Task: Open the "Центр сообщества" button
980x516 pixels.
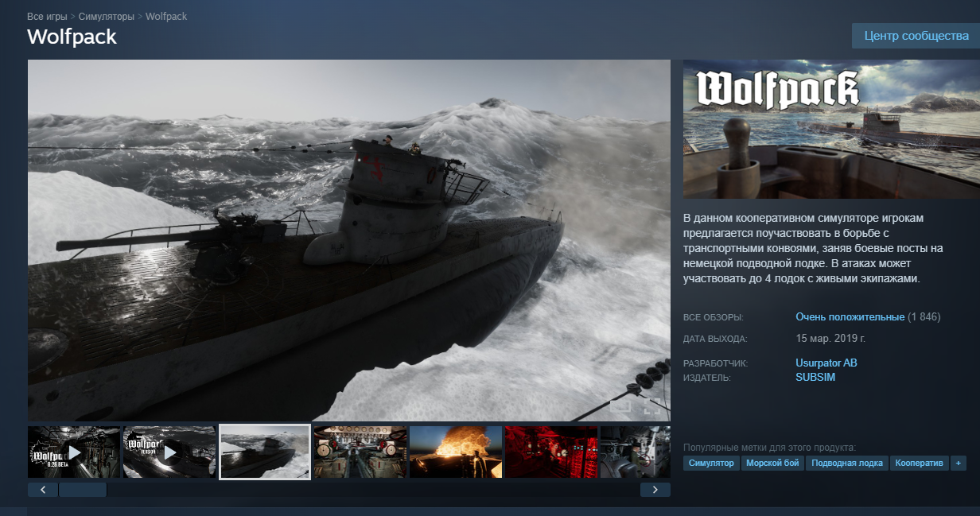Action: coord(916,36)
